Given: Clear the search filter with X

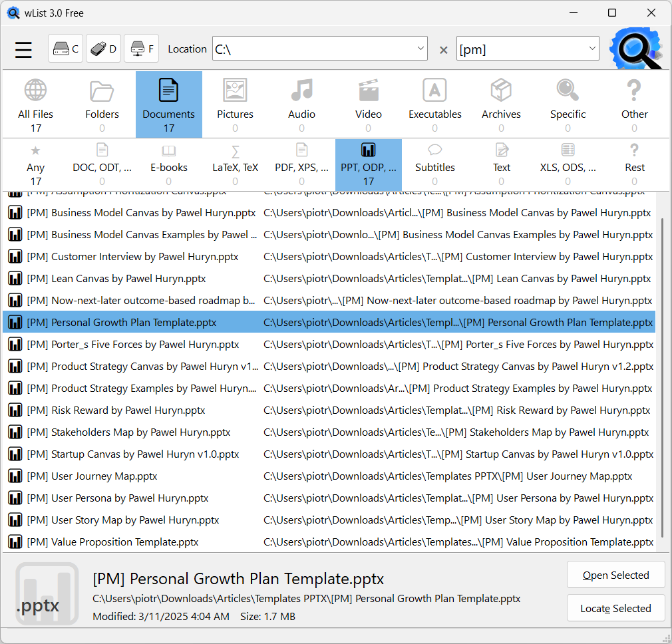Looking at the screenshot, I should [443, 50].
